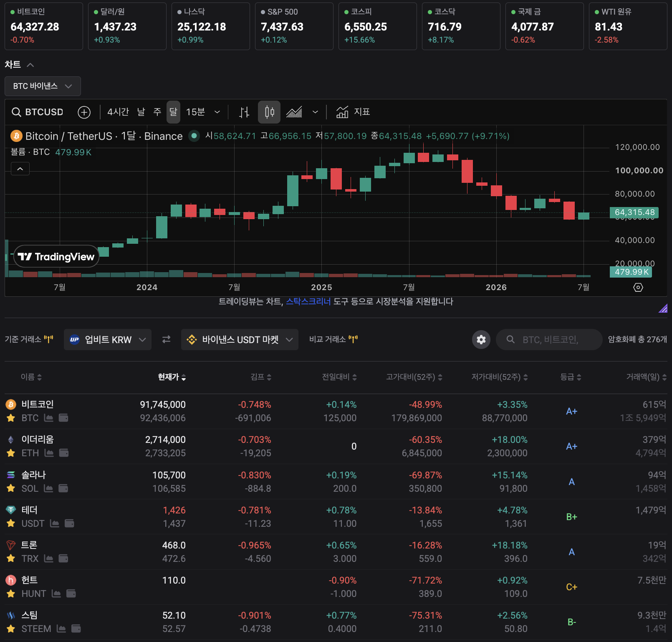The image size is (672, 642).
Task: Open the 달러/원 ticker card
Action: (127, 26)
